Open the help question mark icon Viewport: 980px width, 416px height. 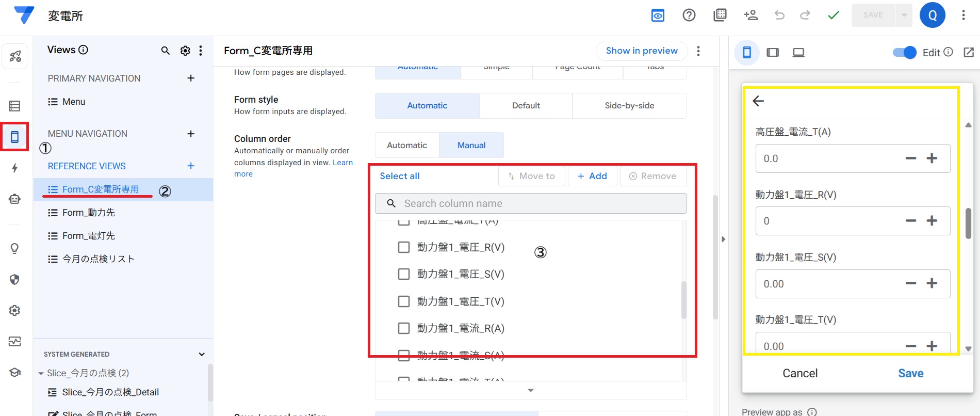pyautogui.click(x=689, y=15)
